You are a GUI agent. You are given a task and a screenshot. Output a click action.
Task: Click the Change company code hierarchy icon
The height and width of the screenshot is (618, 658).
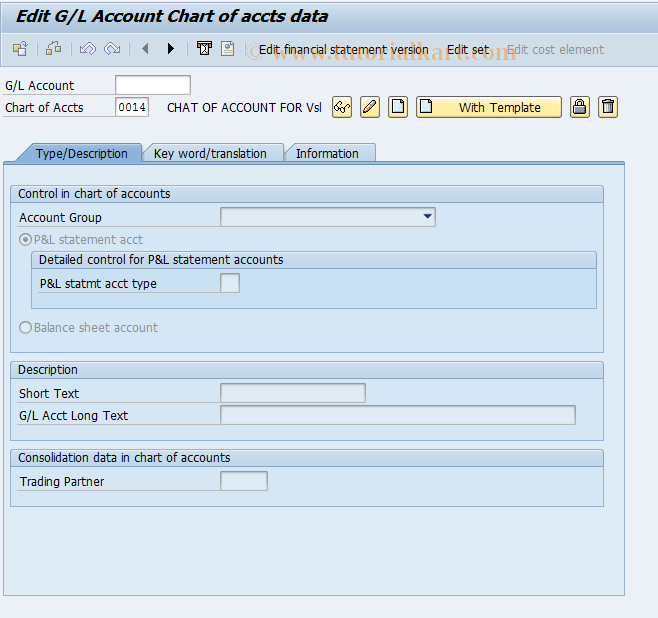[x=53, y=49]
